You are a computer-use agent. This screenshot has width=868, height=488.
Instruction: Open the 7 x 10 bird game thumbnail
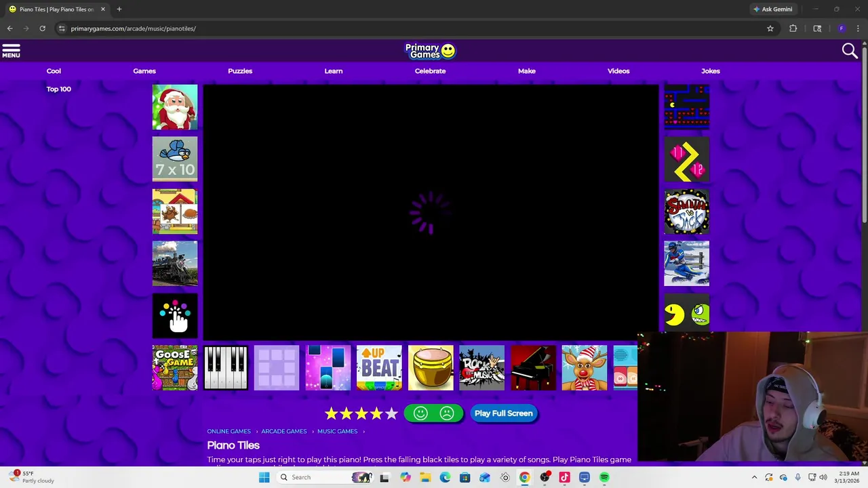(175, 159)
